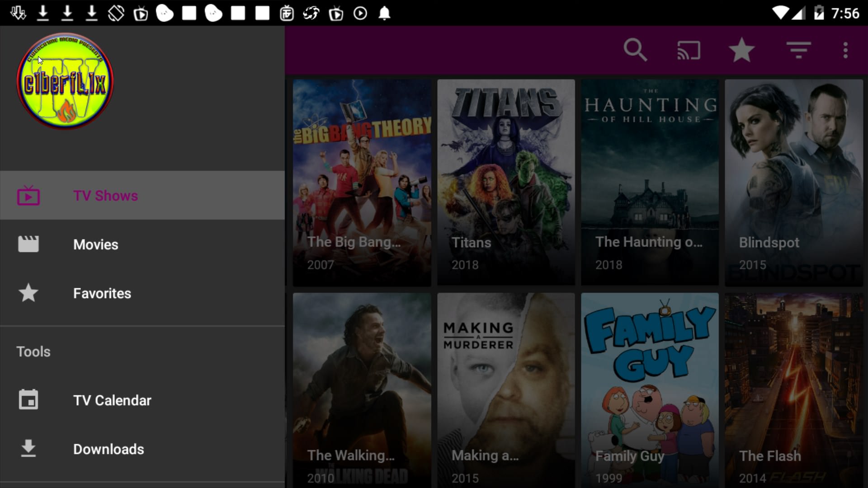Open the Blindspot 2015 poster

(x=794, y=183)
